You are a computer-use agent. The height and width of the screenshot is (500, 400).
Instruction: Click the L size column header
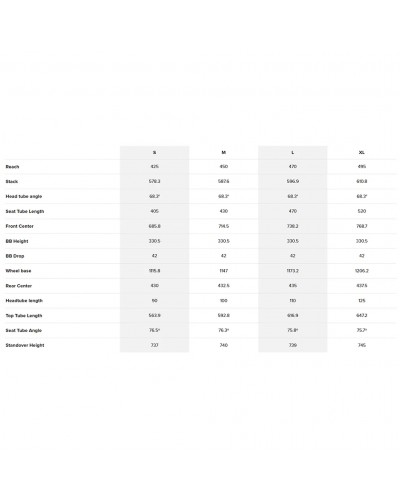293,152
